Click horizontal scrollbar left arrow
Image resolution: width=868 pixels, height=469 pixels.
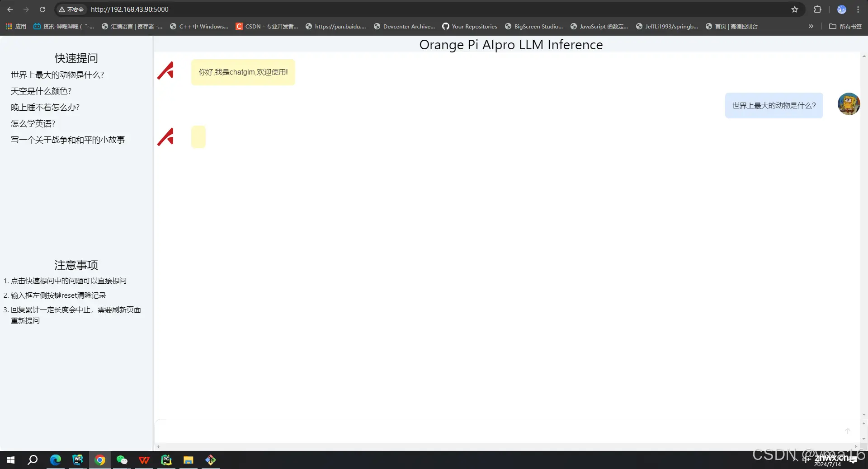tap(158, 447)
